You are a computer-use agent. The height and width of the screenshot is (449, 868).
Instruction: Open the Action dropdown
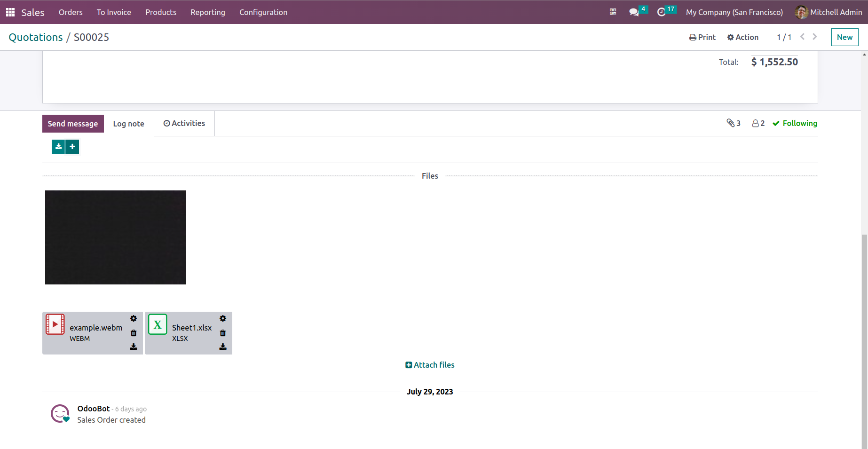pyautogui.click(x=742, y=37)
